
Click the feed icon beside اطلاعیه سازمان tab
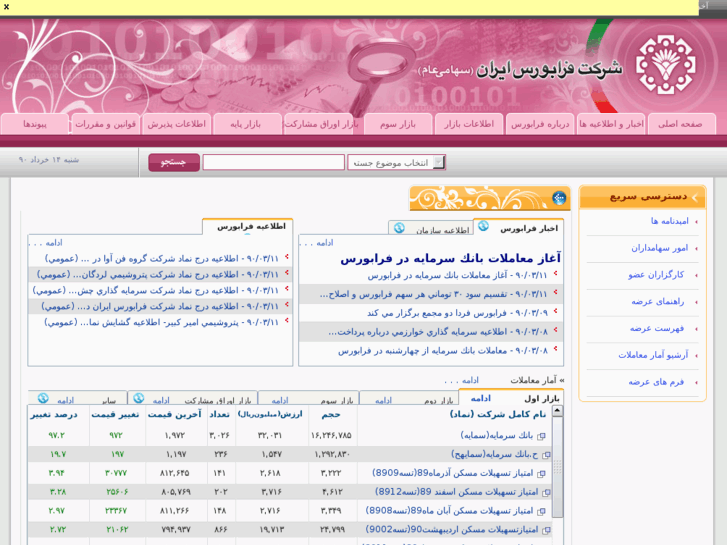(x=399, y=228)
